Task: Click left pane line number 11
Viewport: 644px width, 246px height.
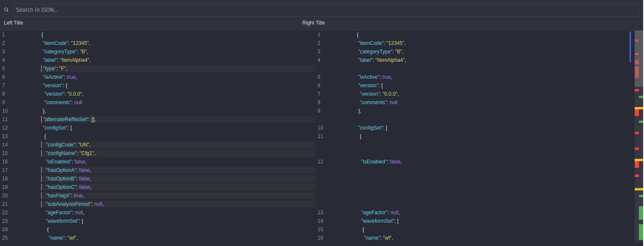Action: tap(5, 119)
